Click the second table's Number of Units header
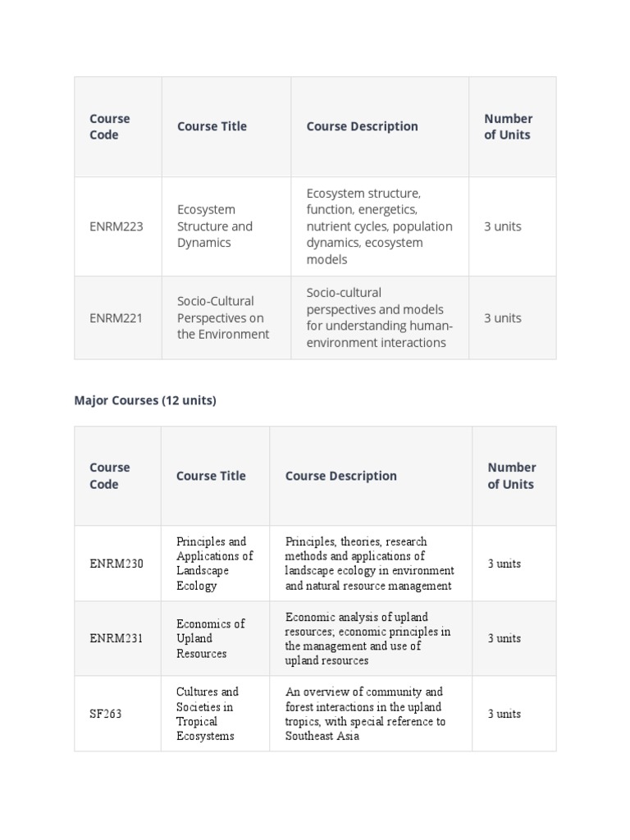Image resolution: width=630 pixels, height=840 pixels. tap(512, 476)
